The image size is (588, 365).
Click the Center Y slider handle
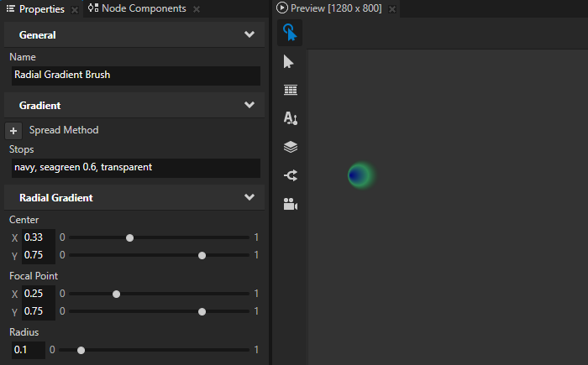point(202,256)
